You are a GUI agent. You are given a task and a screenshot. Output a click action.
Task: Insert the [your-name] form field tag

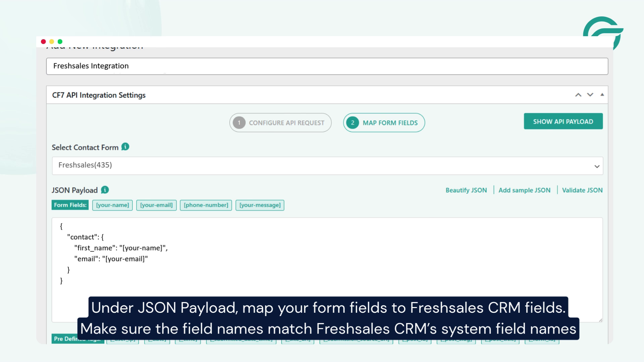[112, 205]
